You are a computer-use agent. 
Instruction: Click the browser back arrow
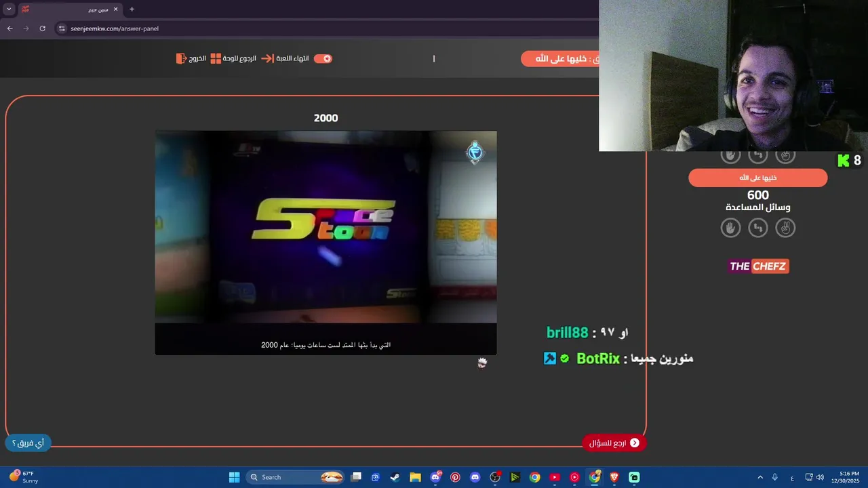coord(10,28)
